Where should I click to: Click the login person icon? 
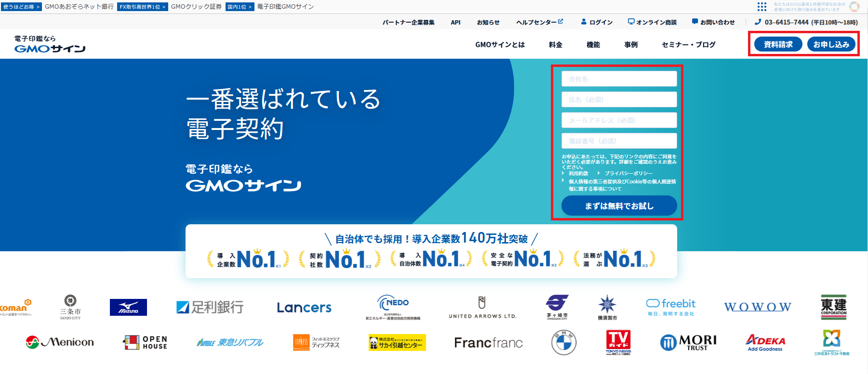[x=584, y=22]
